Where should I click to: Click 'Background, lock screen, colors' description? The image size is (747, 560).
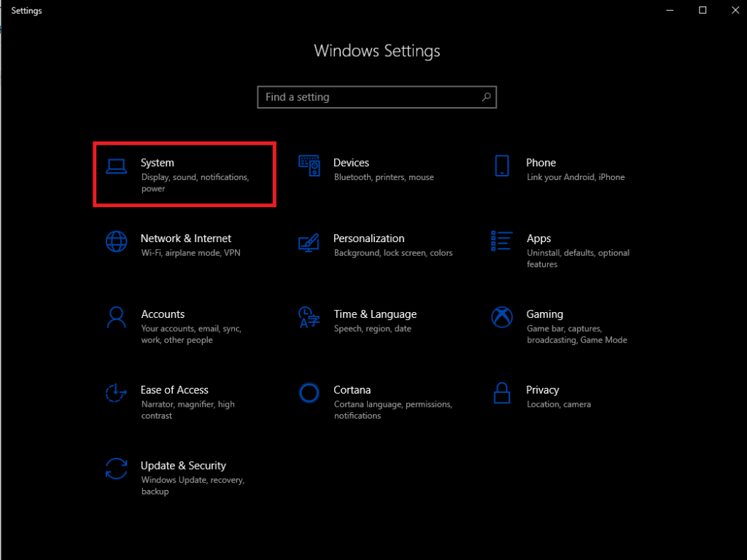393,253
